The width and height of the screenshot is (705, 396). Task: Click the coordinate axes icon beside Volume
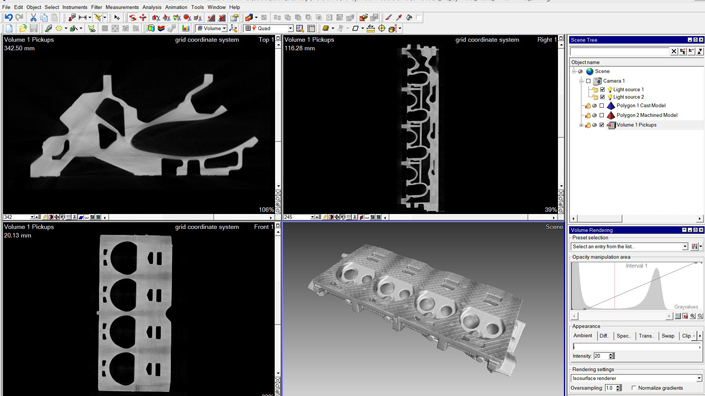pyautogui.click(x=233, y=28)
